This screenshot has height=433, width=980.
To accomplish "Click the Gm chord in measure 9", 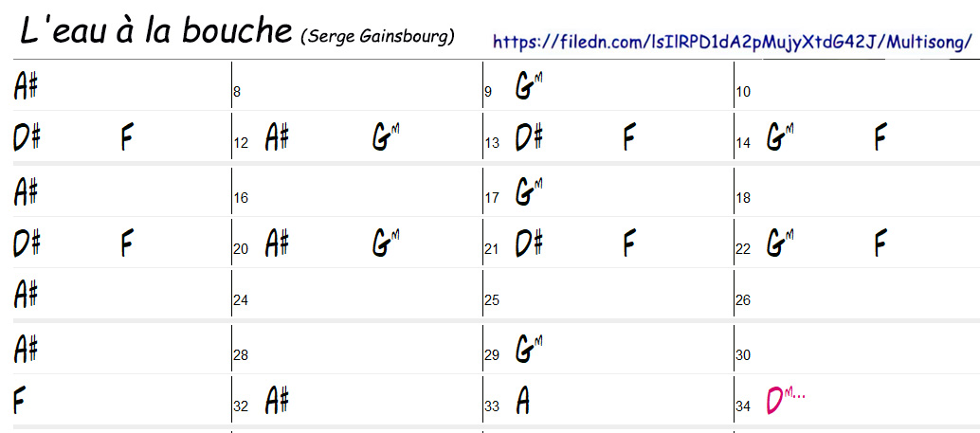I will coord(529,86).
